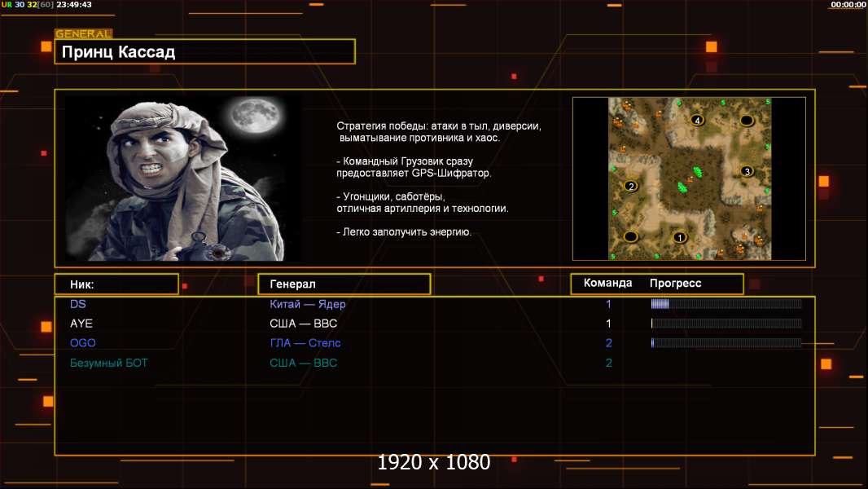
Task: Click DS loading progress bar
Action: [726, 303]
